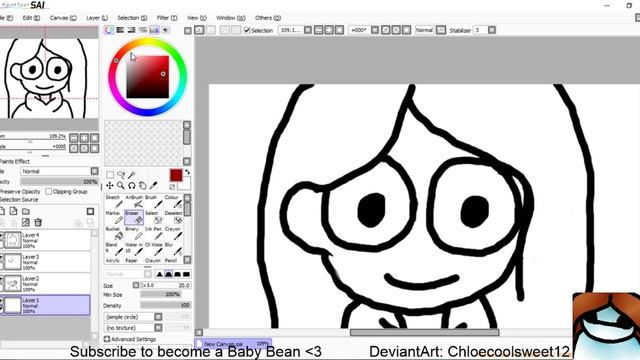
Task: Select the Eraser tool
Action: pyautogui.click(x=134, y=217)
